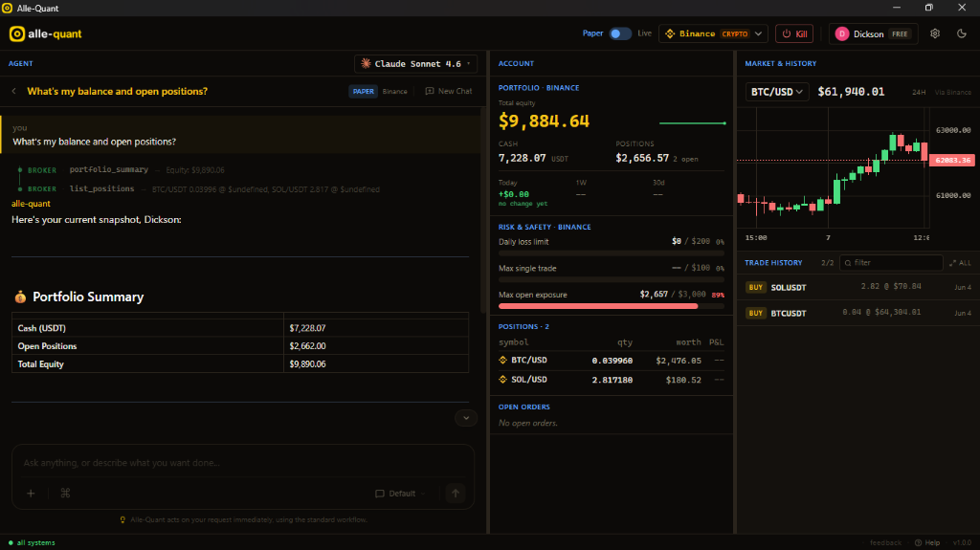This screenshot has width=980, height=550.
Task: Click the Alle-Quant title bar app icon
Action: (x=8, y=8)
